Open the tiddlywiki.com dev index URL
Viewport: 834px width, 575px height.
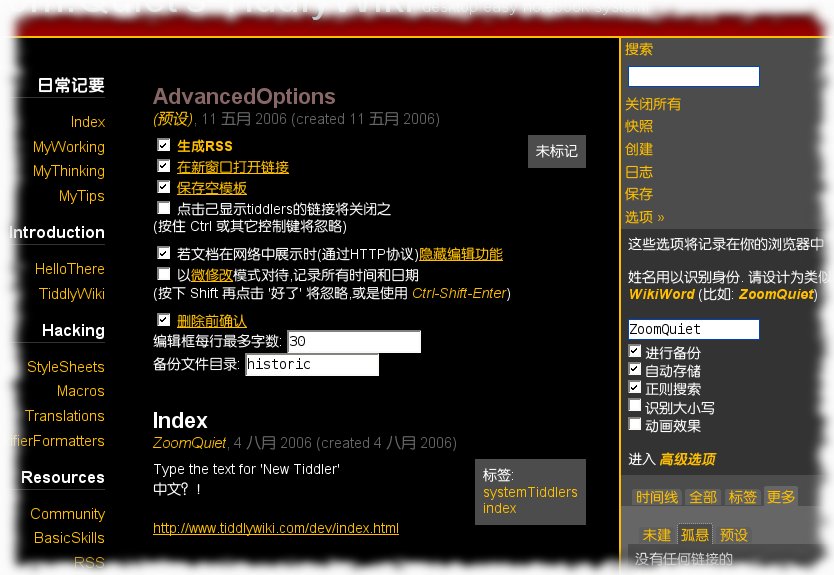(x=276, y=528)
